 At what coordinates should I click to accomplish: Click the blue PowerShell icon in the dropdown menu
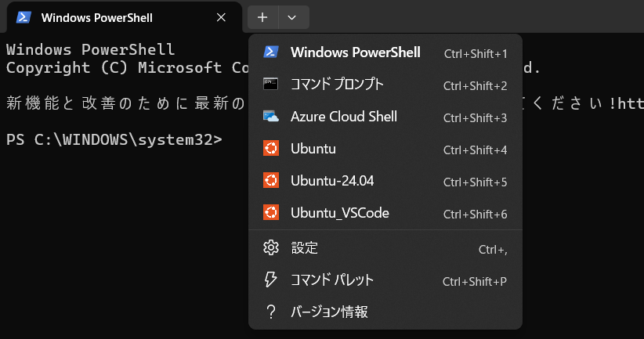(x=271, y=52)
